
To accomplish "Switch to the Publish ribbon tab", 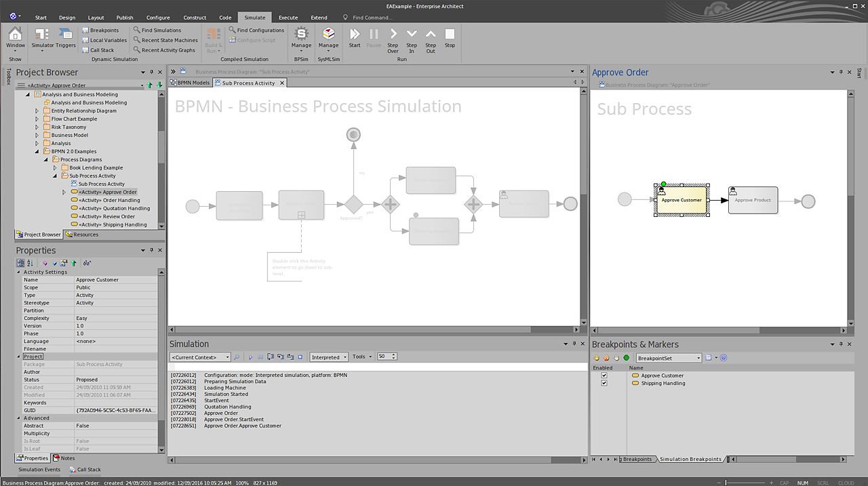I will click(125, 18).
